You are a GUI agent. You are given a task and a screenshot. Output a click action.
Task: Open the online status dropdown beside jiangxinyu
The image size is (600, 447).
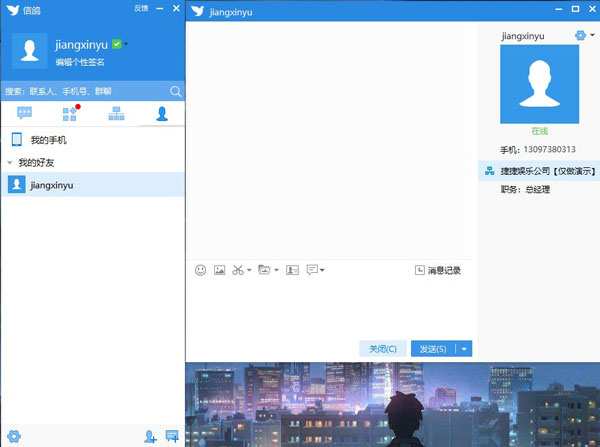pos(127,45)
